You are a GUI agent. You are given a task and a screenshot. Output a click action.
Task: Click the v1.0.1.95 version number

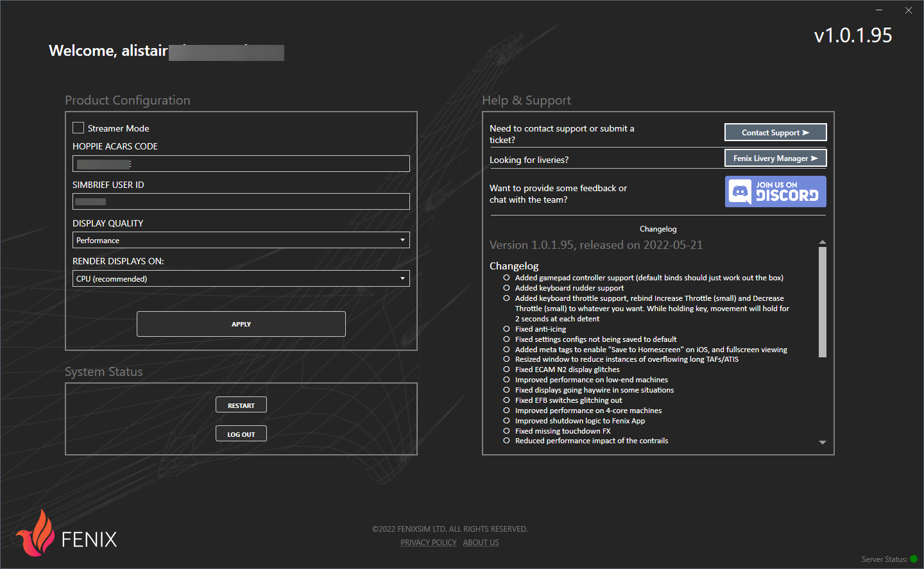(x=853, y=35)
